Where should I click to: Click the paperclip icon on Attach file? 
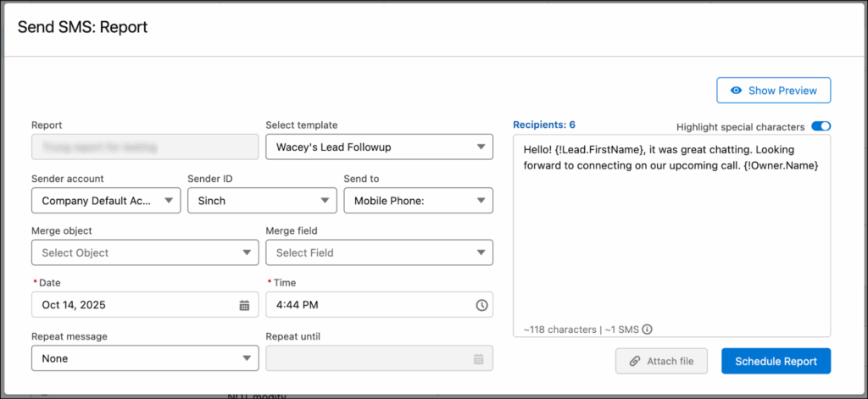pyautogui.click(x=635, y=362)
